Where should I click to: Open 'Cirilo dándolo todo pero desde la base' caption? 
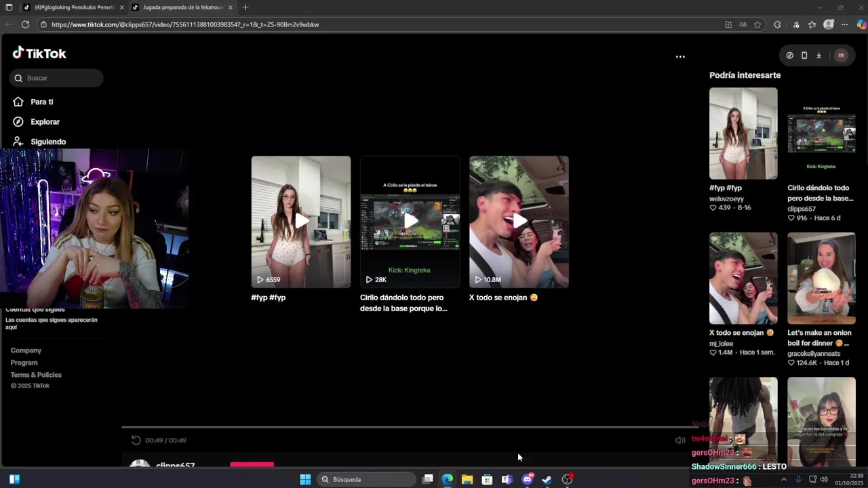(403, 303)
